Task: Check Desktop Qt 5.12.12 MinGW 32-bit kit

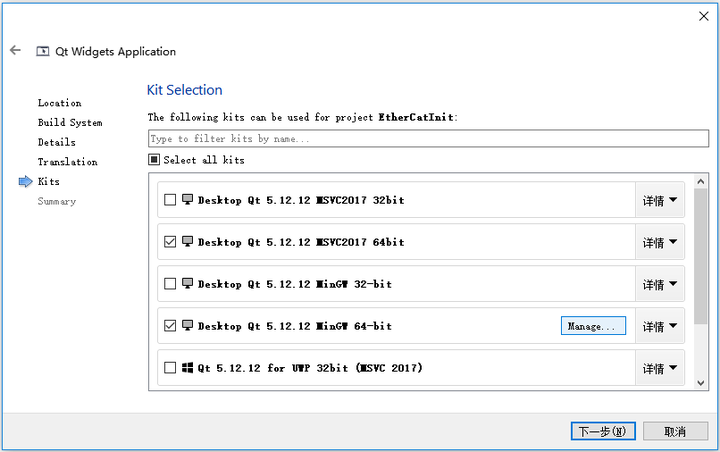Action: click(x=170, y=283)
